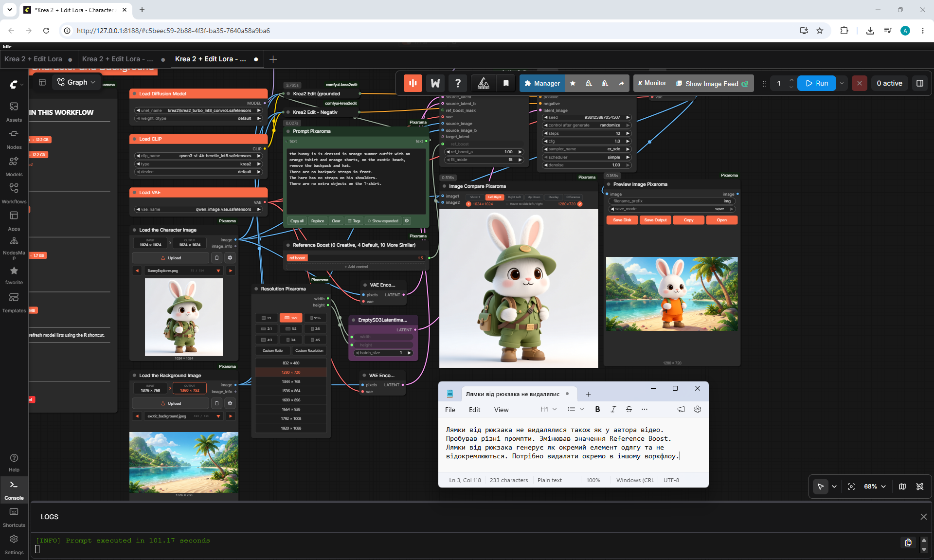Click Upload in Load the Background Image node
This screenshot has height=560, width=934.
(171, 403)
